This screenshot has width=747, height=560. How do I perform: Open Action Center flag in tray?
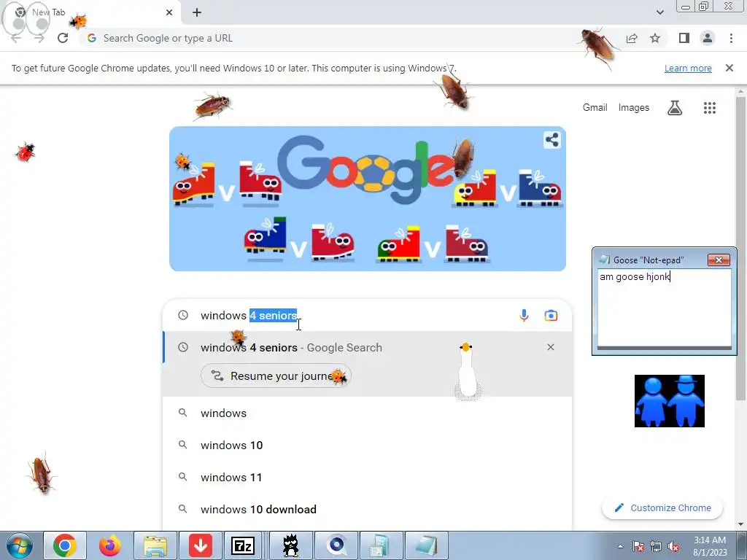638,546
